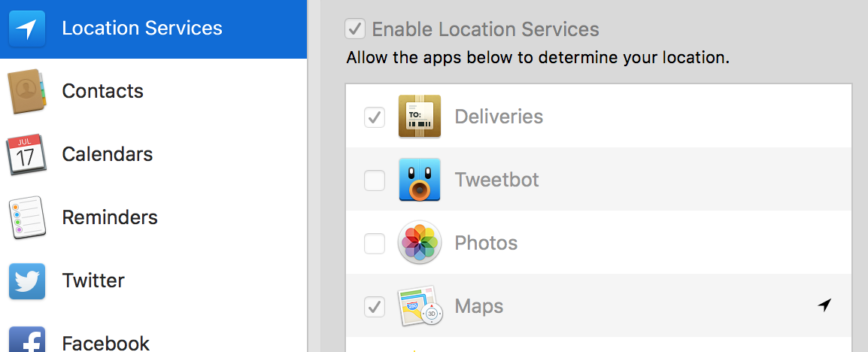Enable location access for Tweetbot
This screenshot has height=352, width=868.
point(375,180)
